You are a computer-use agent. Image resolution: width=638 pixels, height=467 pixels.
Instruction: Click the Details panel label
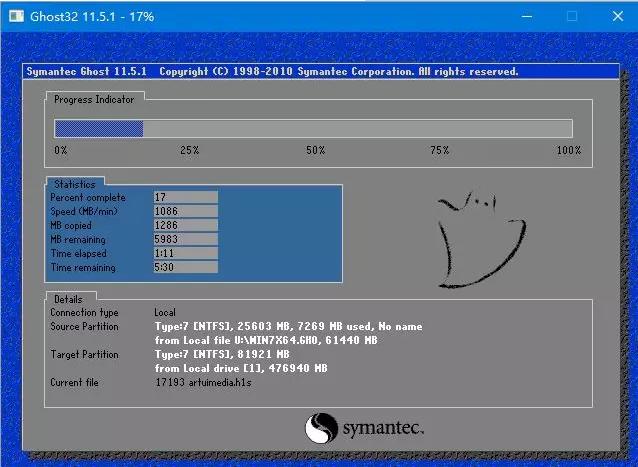68,299
